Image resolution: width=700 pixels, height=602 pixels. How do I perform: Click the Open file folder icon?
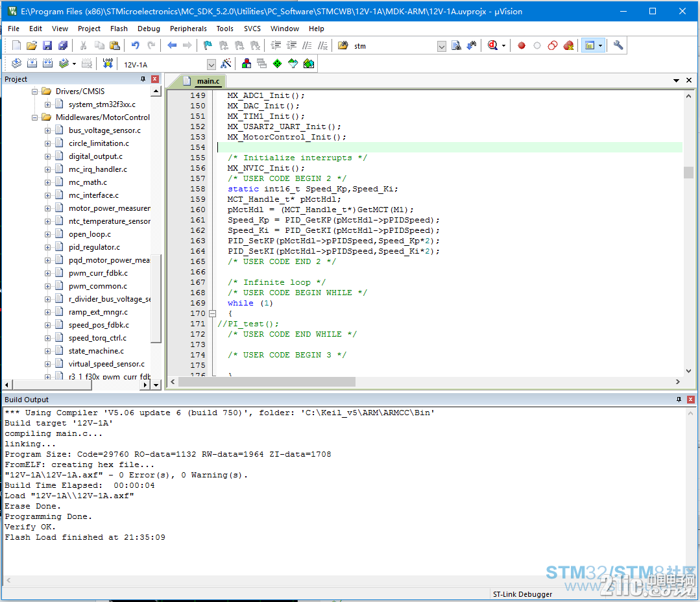point(32,45)
